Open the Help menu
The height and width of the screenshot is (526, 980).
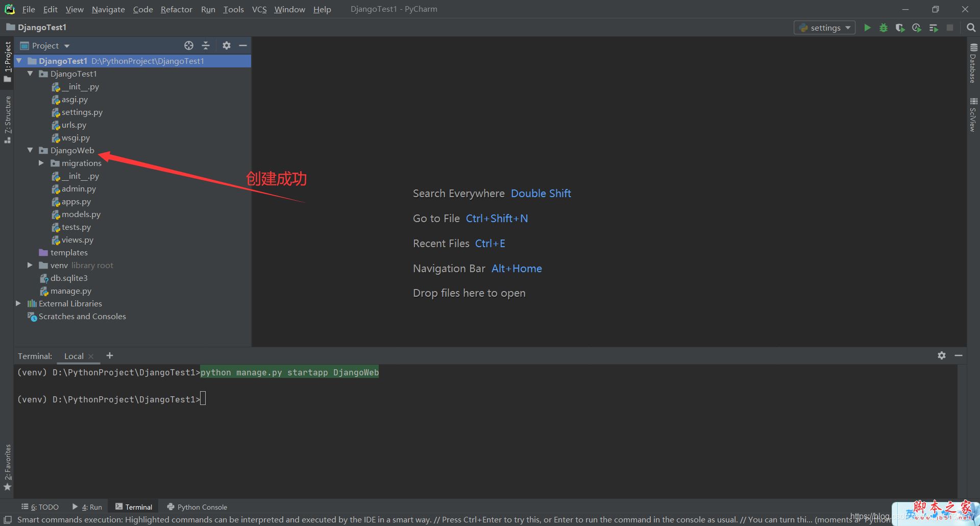[x=322, y=9]
